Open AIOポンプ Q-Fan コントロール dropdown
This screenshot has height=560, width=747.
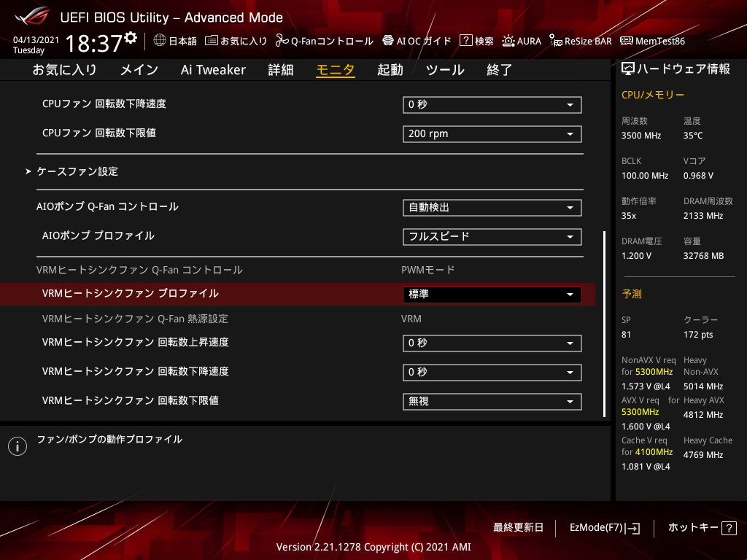click(x=492, y=208)
